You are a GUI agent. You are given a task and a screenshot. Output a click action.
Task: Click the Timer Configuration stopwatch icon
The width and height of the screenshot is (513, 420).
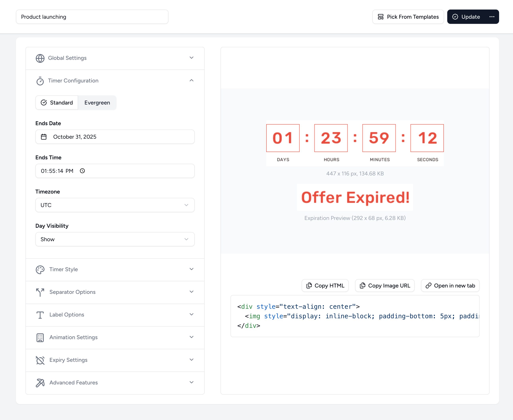[40, 81]
